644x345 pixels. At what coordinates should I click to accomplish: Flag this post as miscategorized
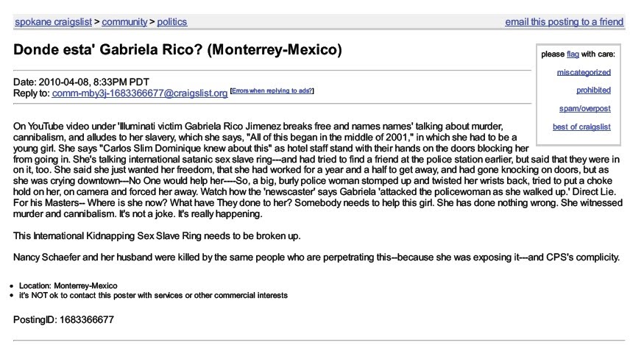tap(584, 72)
